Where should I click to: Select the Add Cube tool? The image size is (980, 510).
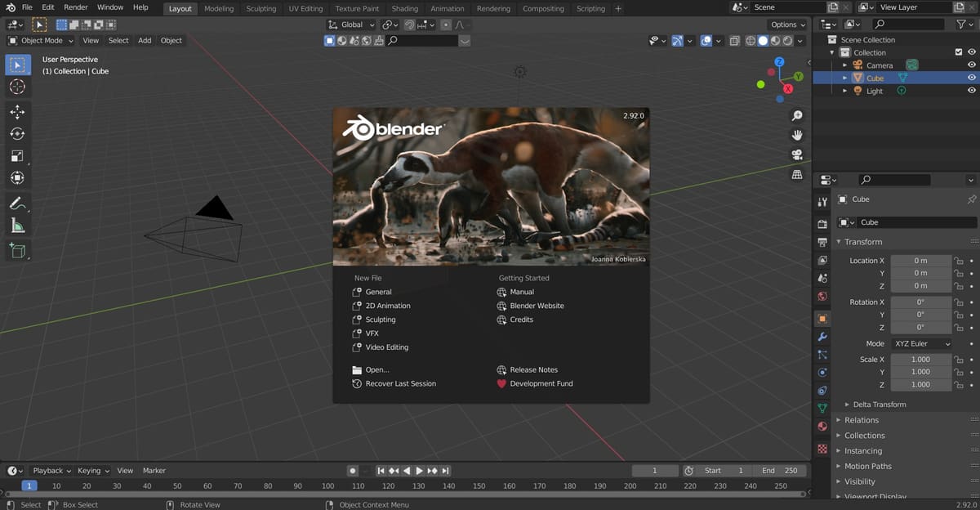17,251
